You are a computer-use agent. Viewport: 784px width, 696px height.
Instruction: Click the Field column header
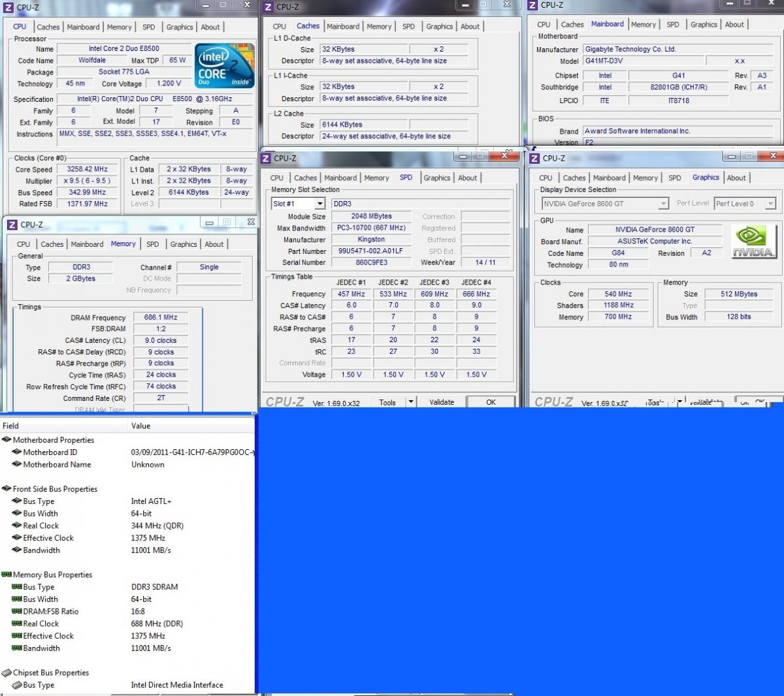coord(64,426)
